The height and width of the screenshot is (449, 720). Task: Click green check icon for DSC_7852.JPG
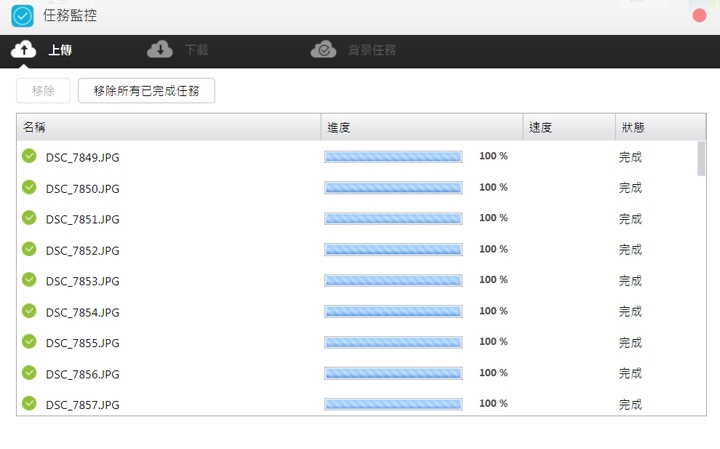29,249
